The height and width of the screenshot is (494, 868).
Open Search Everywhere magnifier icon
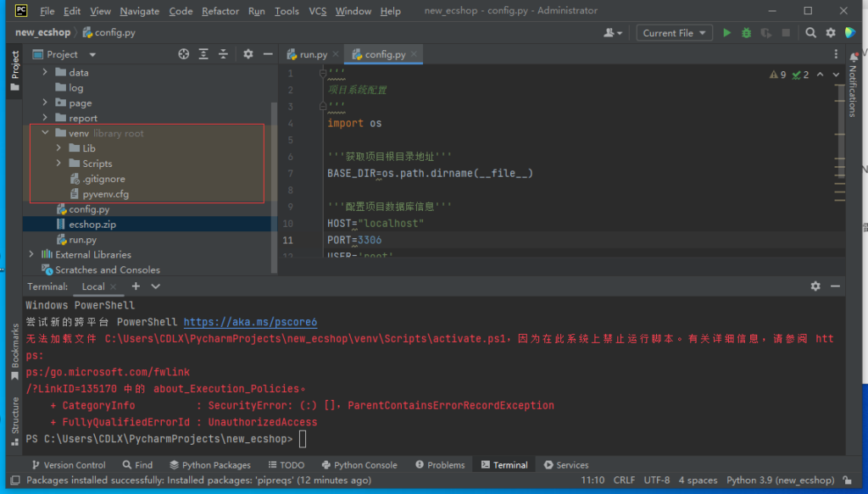[810, 33]
